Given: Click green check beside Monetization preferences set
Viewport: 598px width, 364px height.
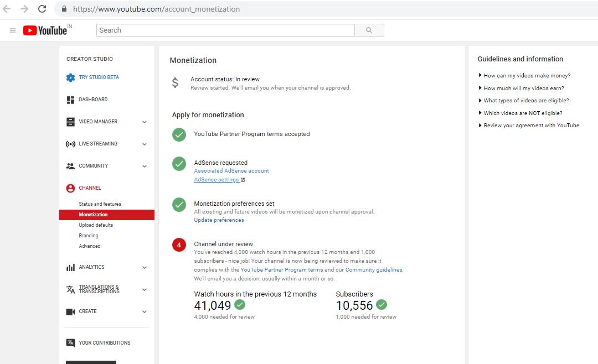Looking at the screenshot, I should pos(179,205).
